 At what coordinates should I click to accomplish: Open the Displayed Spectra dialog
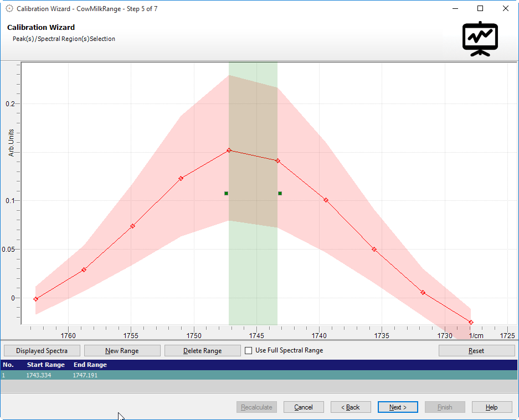[42, 351]
